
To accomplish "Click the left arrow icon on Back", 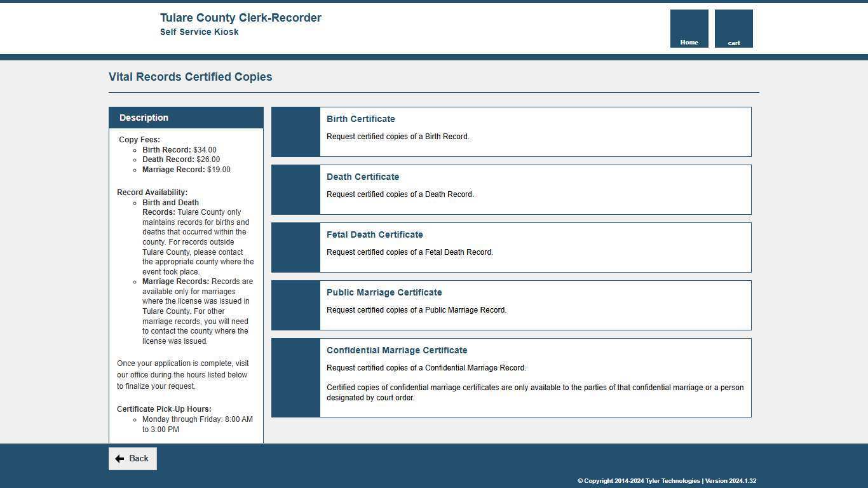I will click(x=119, y=459).
